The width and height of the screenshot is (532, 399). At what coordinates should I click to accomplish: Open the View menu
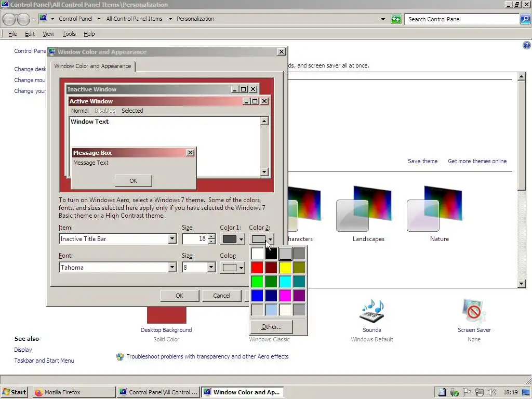(48, 34)
